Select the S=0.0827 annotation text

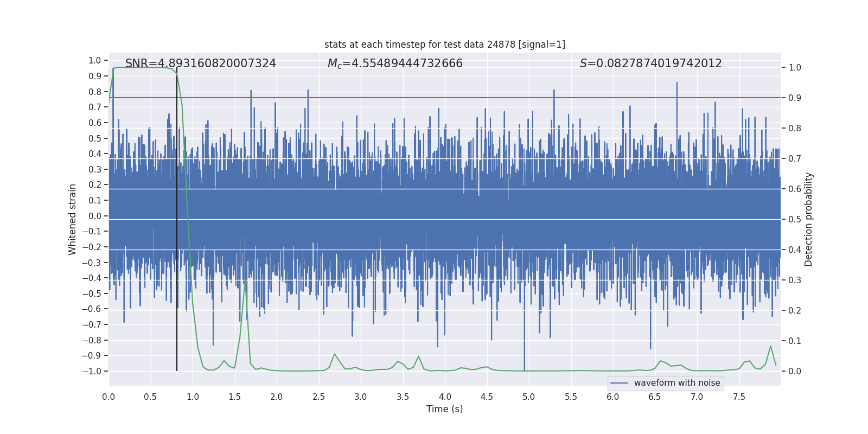click(650, 63)
